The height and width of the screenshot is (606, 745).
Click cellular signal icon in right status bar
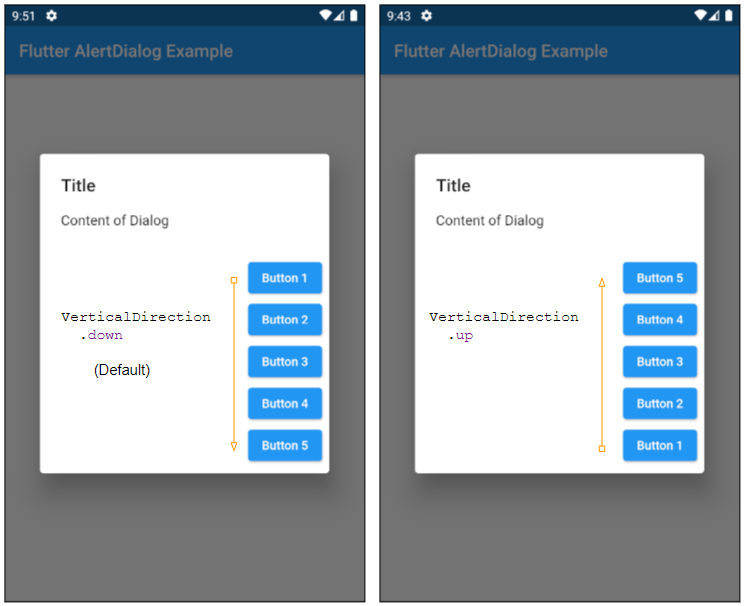point(714,16)
